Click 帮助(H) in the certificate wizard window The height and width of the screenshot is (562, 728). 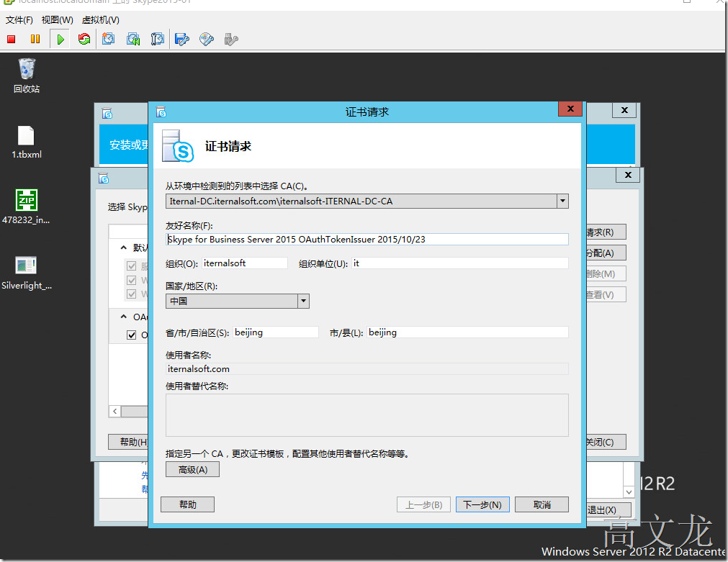[x=128, y=442]
